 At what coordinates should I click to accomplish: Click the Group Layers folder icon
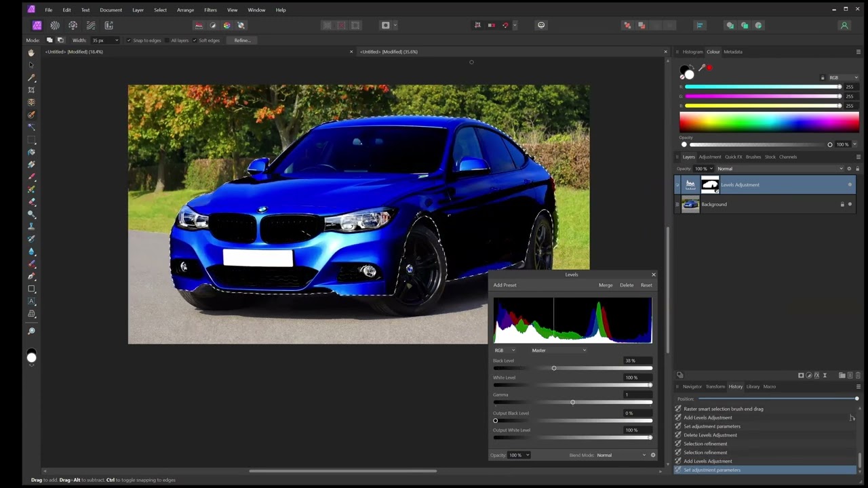[x=842, y=375]
